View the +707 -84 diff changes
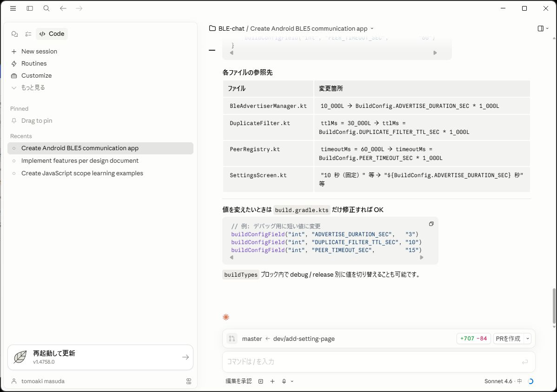 click(473, 339)
